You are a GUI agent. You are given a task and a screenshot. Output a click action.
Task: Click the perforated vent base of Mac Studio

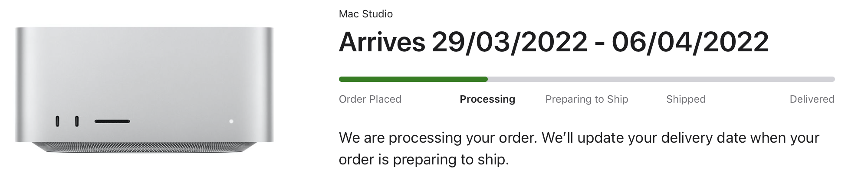pos(145,147)
